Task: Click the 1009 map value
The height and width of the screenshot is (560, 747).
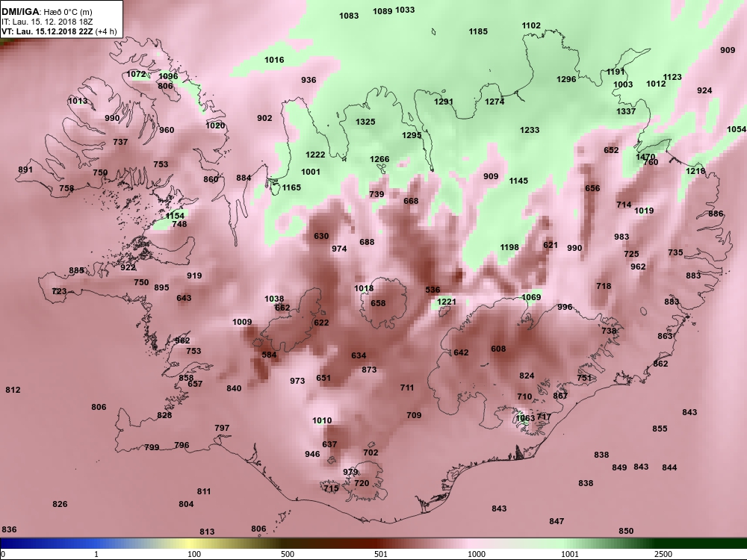Action: click(242, 323)
